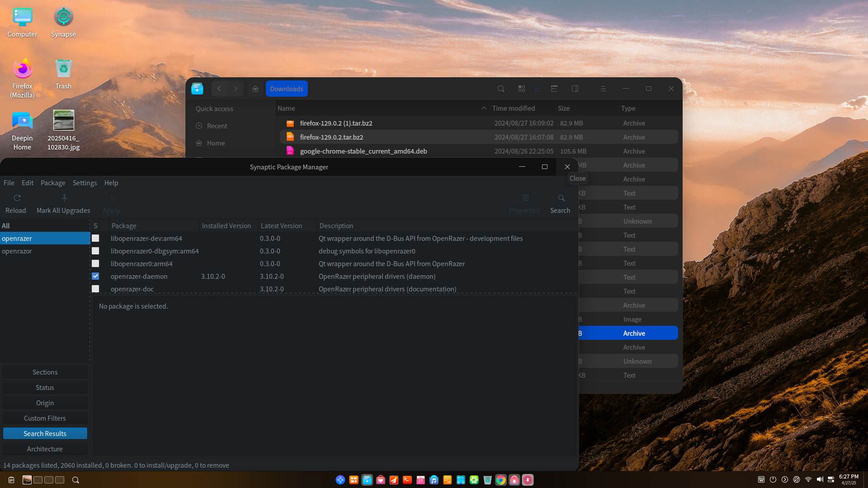Click file manager home location icon
Viewport: 868px width, 488px height.
(x=255, y=89)
